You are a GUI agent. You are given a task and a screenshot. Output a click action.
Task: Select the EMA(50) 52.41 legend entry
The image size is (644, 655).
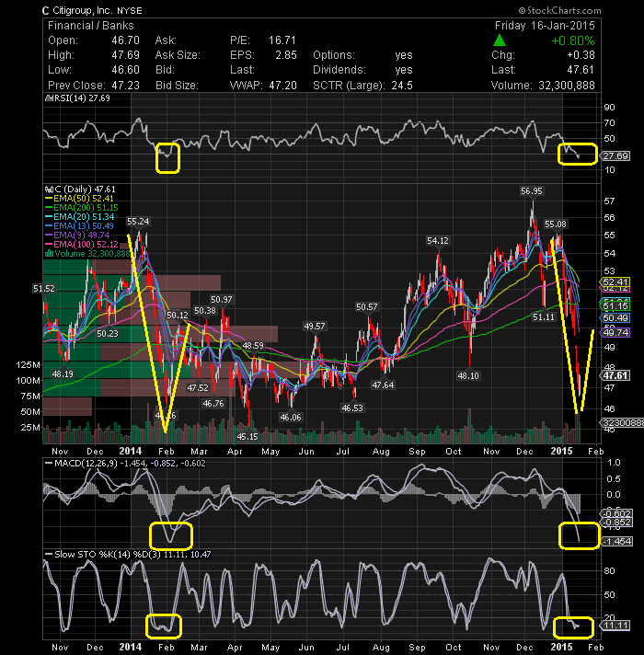79,199
